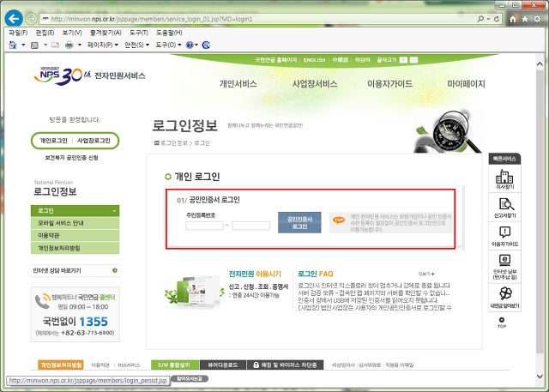Expand the help icon dropdown arrow
The height and width of the screenshot is (392, 549).
(x=196, y=45)
